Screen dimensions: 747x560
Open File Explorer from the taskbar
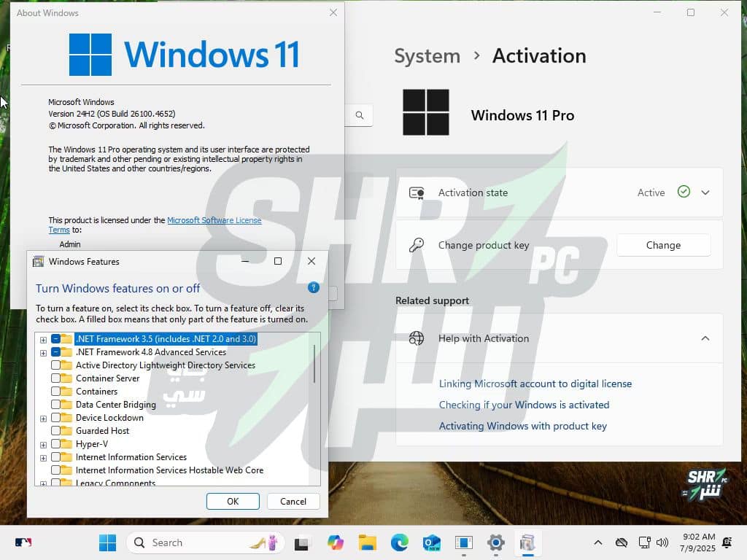pyautogui.click(x=368, y=542)
